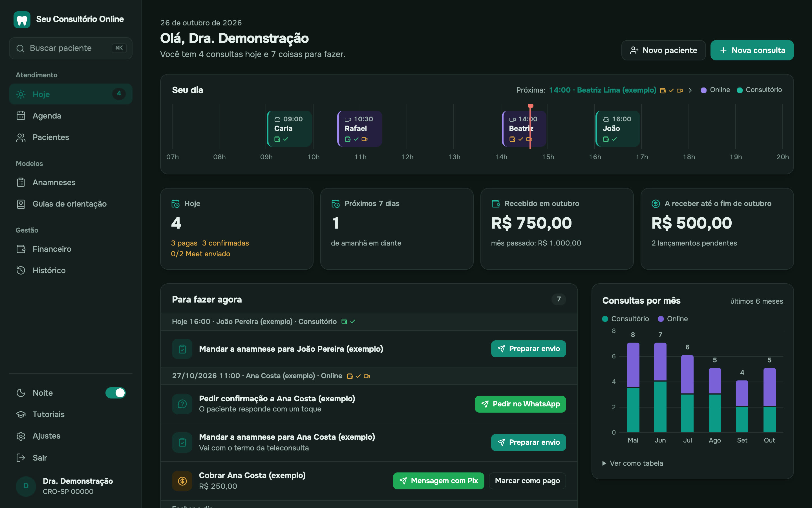Click the calendar icon on Próximos 7 dias card
The image size is (812, 508).
point(336,203)
